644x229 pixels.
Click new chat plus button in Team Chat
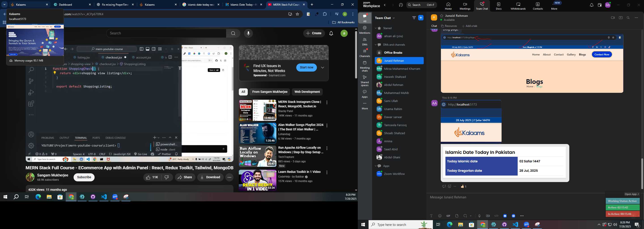pos(421,18)
